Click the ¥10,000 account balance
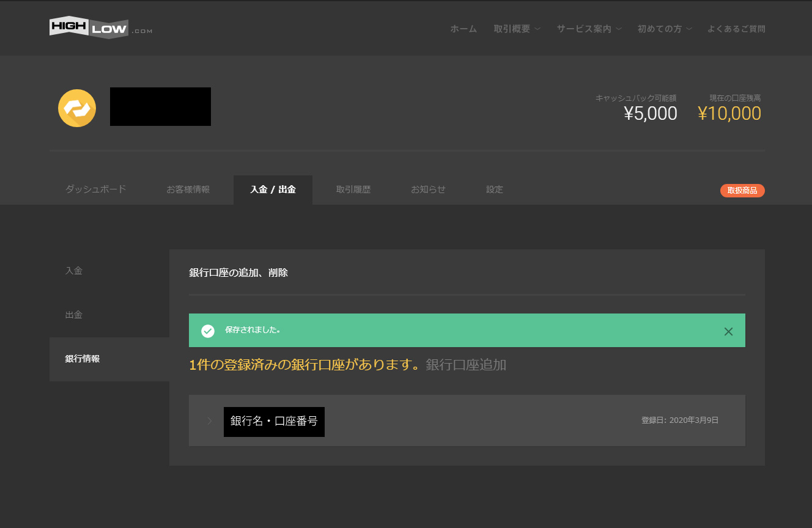This screenshot has width=812, height=528. click(729, 114)
